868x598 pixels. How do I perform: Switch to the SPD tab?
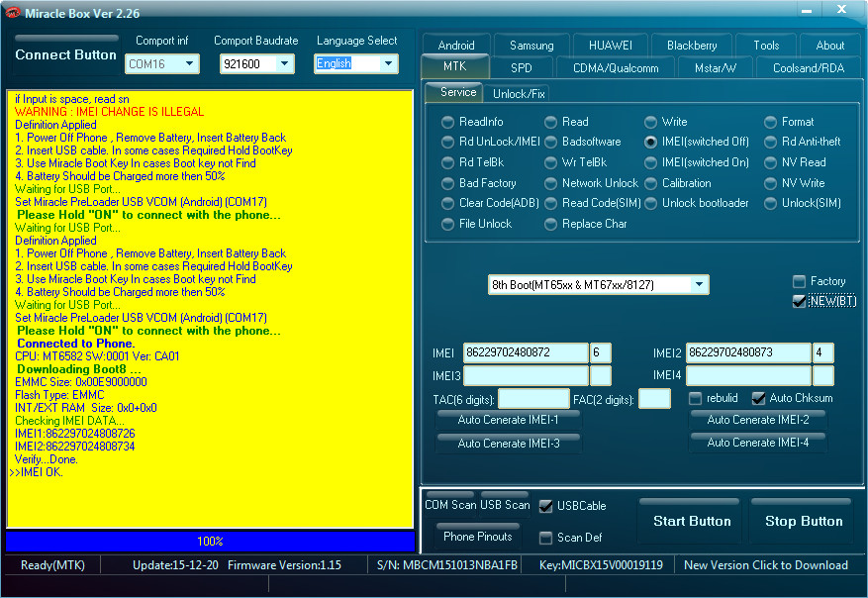click(x=521, y=68)
